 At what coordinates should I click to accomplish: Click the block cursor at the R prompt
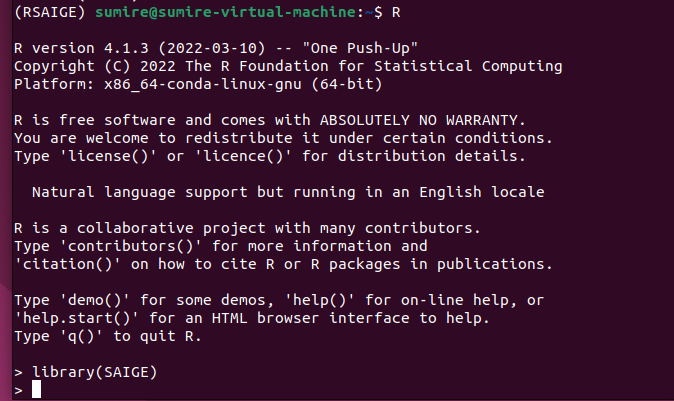pos(36,389)
